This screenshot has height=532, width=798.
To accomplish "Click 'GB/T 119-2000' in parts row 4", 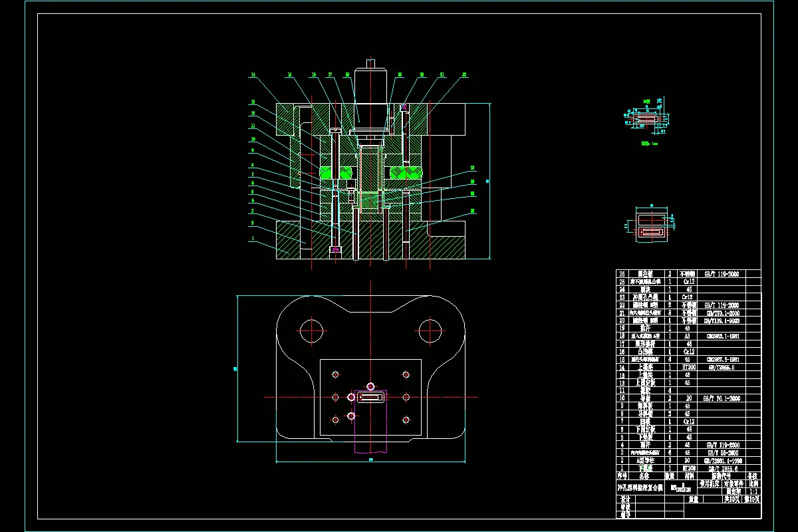I will [723, 445].
